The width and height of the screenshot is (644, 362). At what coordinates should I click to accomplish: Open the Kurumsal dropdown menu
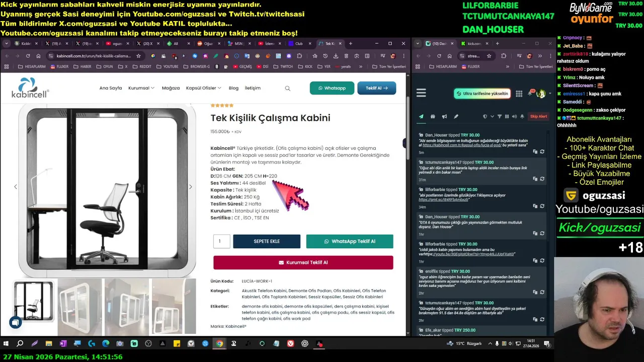tap(141, 88)
